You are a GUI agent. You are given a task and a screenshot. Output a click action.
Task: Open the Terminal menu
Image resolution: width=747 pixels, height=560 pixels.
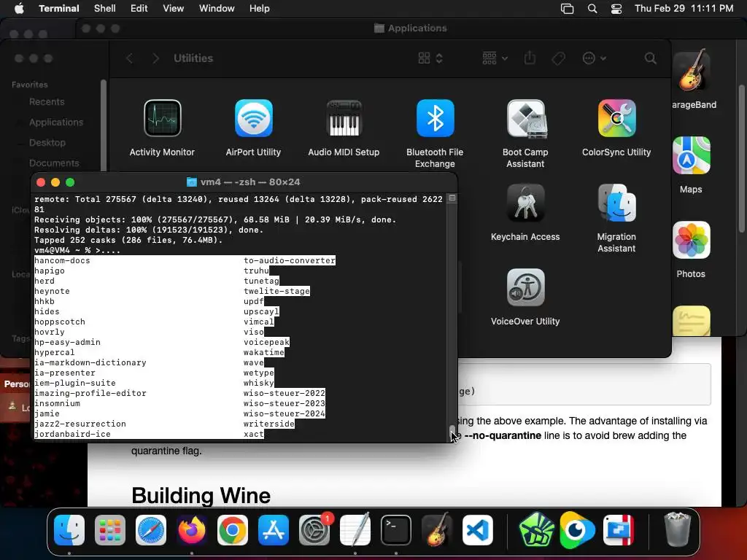point(59,9)
